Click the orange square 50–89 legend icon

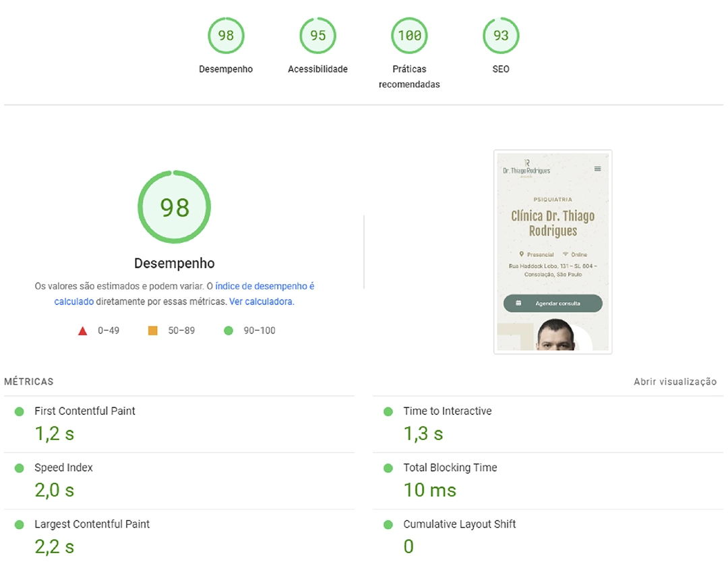point(153,331)
